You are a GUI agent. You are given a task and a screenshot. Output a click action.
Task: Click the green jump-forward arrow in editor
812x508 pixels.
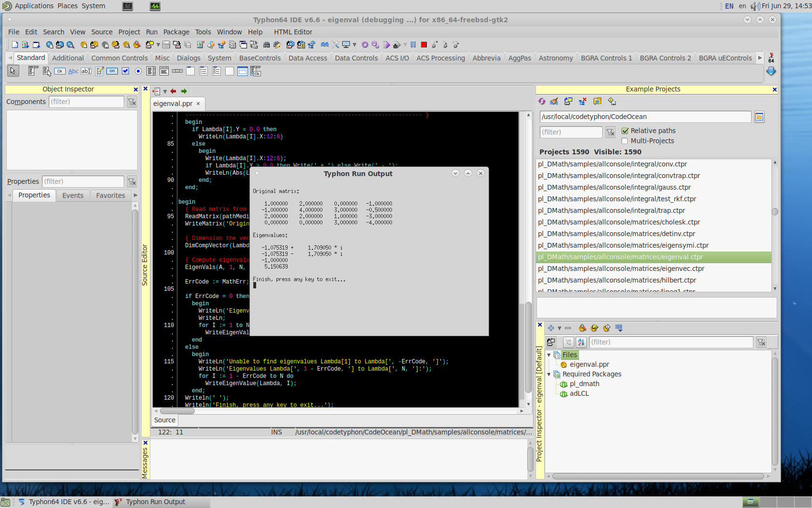click(184, 91)
